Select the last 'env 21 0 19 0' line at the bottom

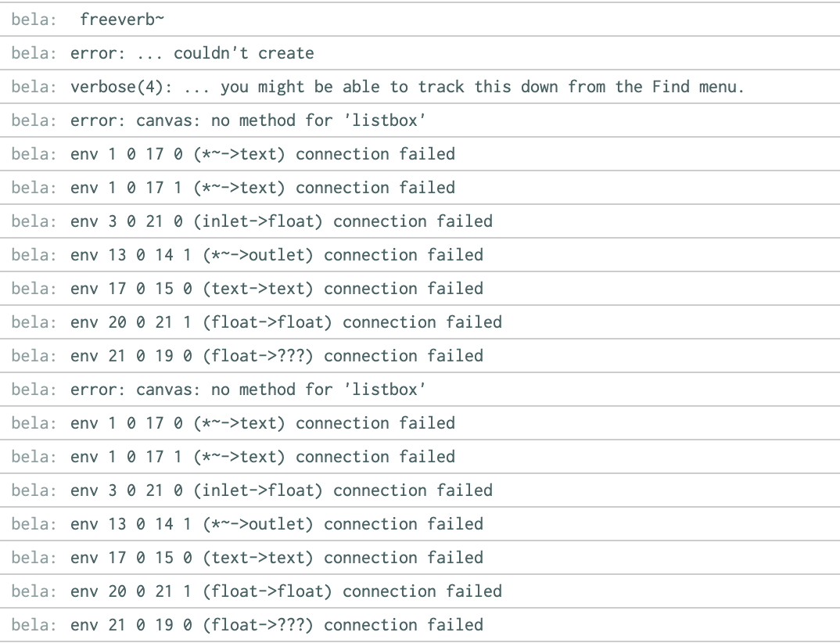[276, 625]
